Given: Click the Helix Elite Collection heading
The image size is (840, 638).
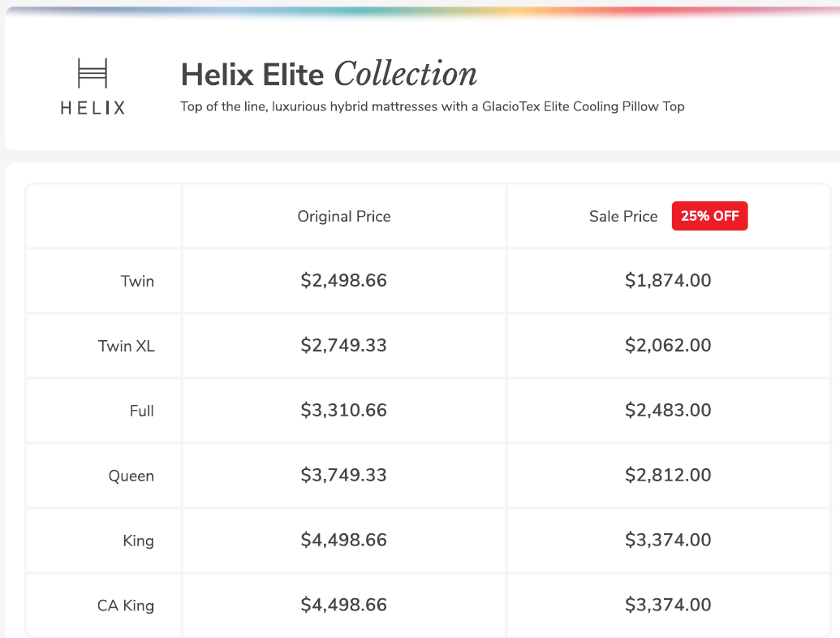Looking at the screenshot, I should tap(329, 75).
